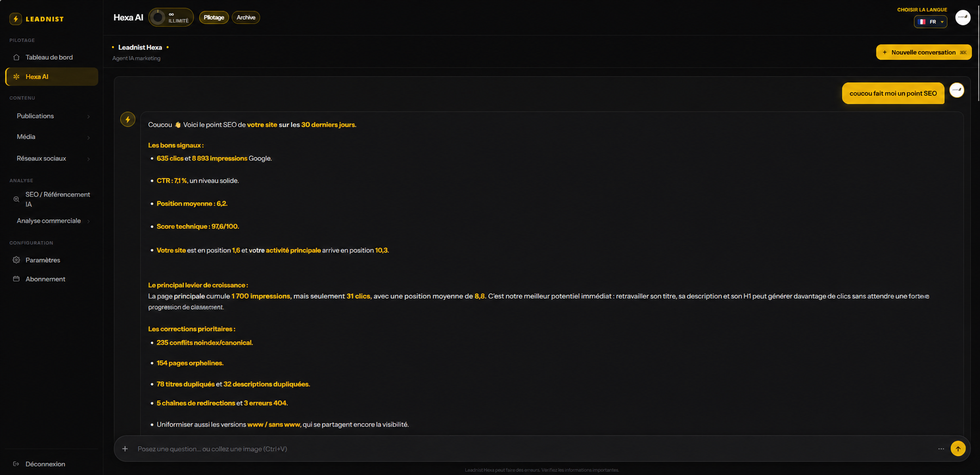Start a Nouvelle conversation

[924, 52]
